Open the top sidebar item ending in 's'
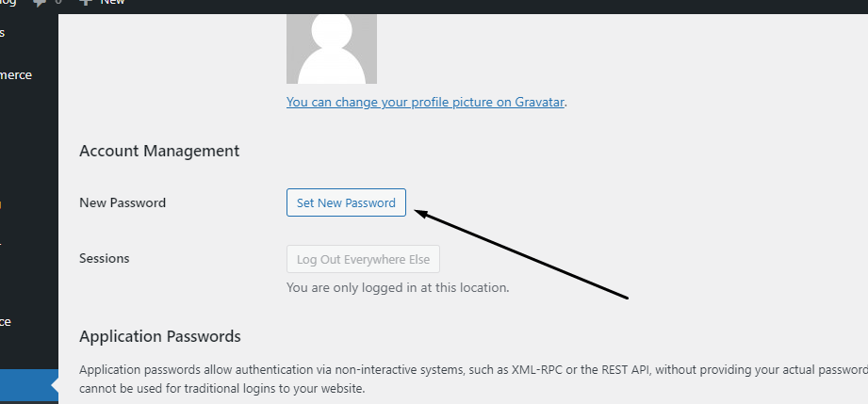Viewport: 868px width, 404px height. pyautogui.click(x=3, y=33)
